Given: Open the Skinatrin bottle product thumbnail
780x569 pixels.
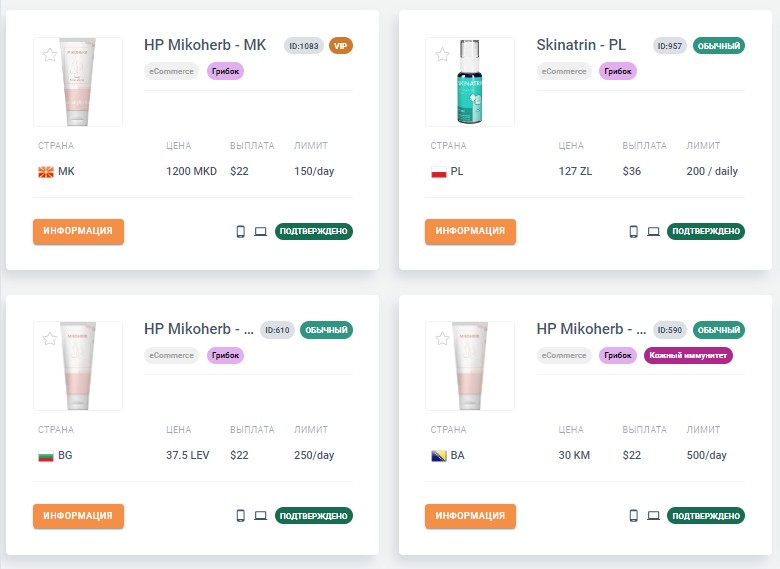Looking at the screenshot, I should point(470,82).
